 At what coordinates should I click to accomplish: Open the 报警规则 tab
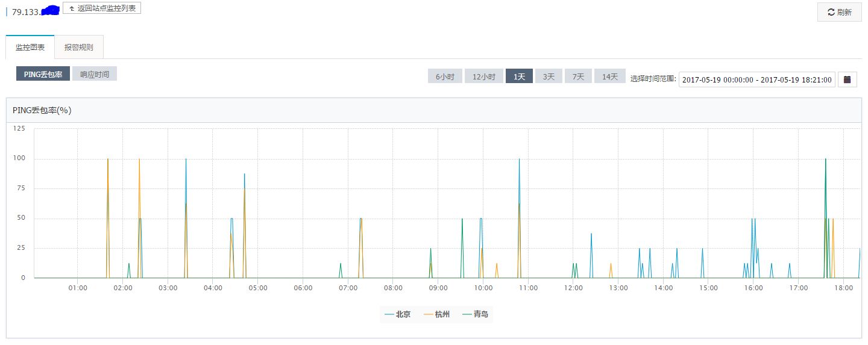click(79, 47)
